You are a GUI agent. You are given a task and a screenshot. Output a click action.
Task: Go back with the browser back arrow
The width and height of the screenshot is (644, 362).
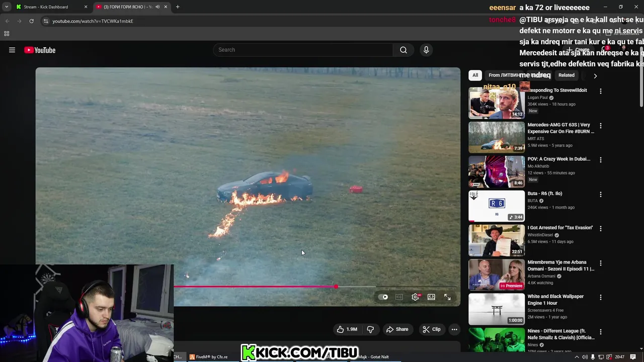pyautogui.click(x=7, y=21)
